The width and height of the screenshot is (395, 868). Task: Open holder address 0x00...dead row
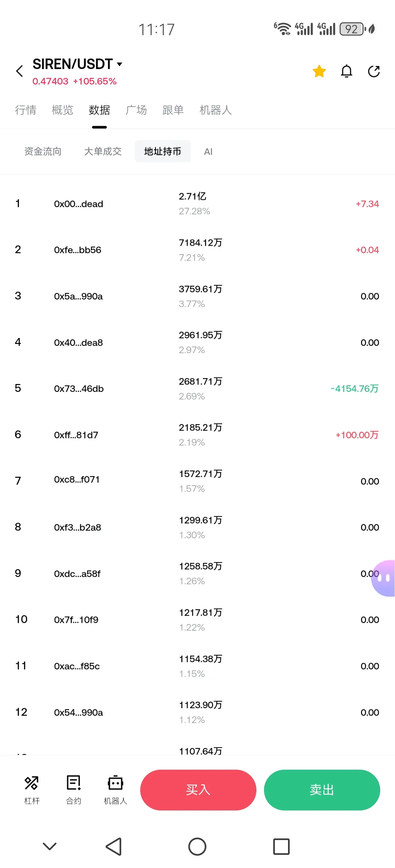coord(78,204)
